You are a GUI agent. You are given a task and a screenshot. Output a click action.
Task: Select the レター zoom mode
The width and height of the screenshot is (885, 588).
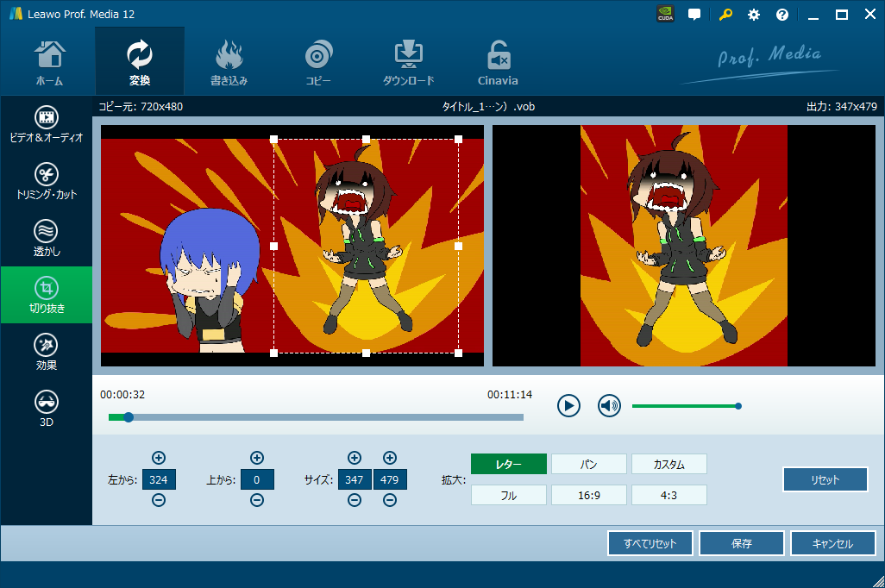click(x=509, y=465)
